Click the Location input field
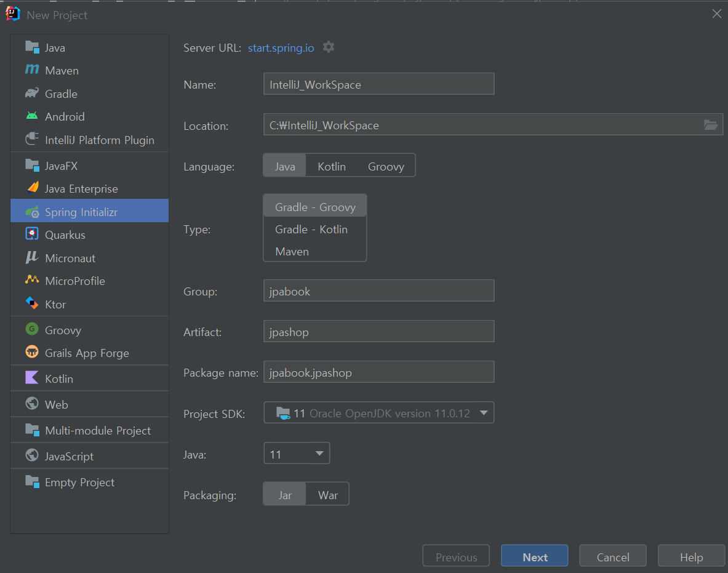The width and height of the screenshot is (728, 573). click(493, 125)
